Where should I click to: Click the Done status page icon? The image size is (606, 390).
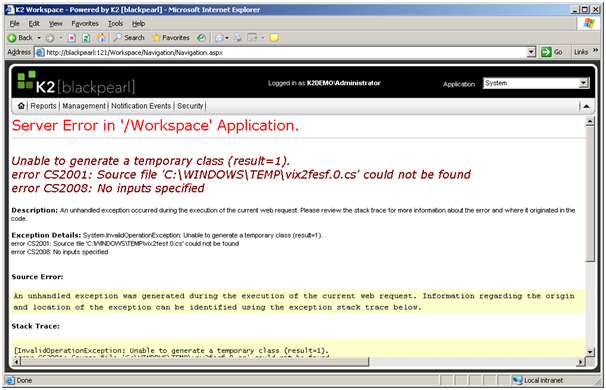click(10, 380)
